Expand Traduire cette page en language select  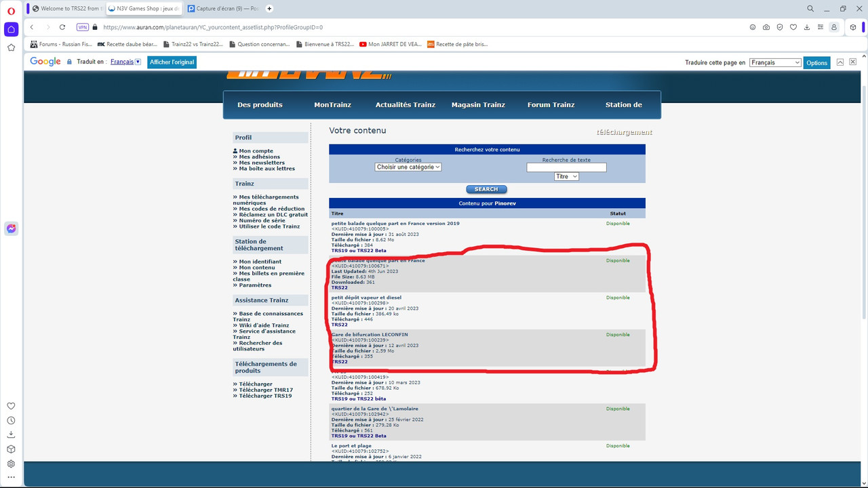click(776, 62)
